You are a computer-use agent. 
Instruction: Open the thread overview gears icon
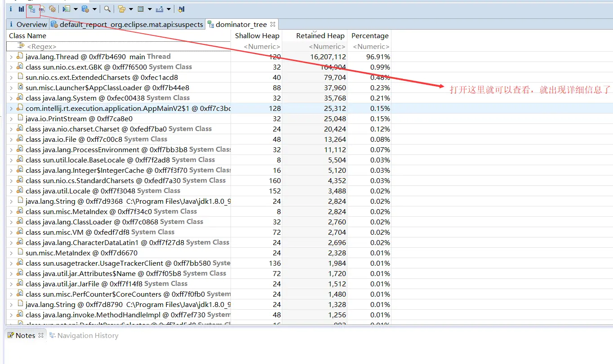coord(52,9)
